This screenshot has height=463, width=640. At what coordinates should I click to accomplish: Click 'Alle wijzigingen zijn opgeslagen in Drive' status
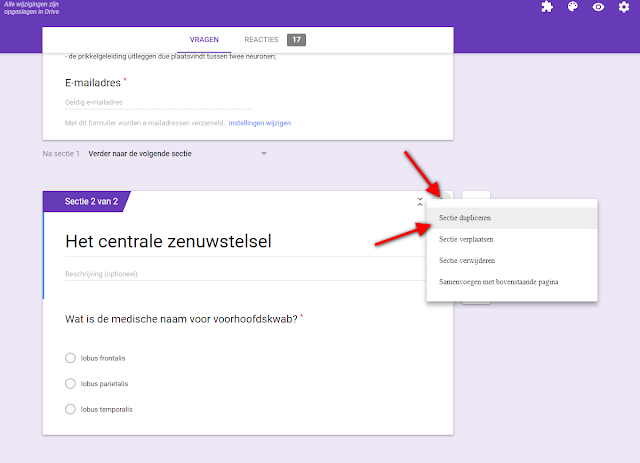[x=31, y=8]
